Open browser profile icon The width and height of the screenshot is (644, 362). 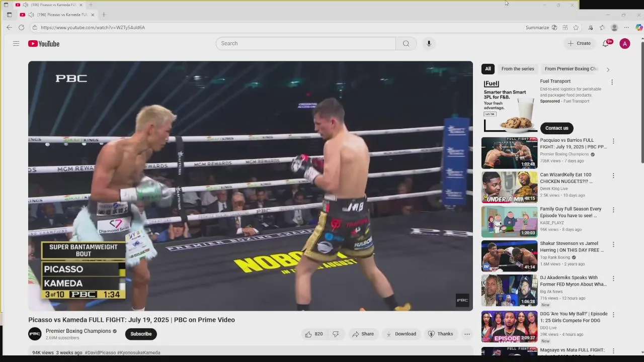[614, 28]
